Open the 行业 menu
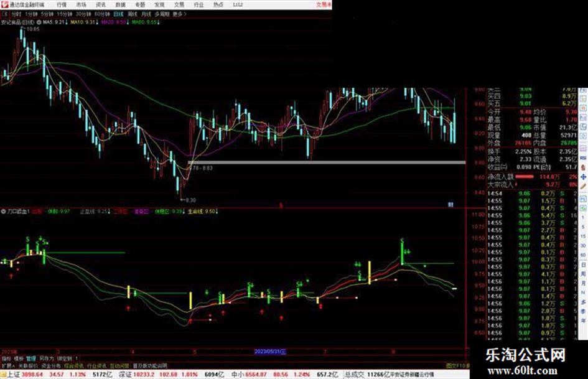The width and height of the screenshot is (588, 379). coord(198,5)
